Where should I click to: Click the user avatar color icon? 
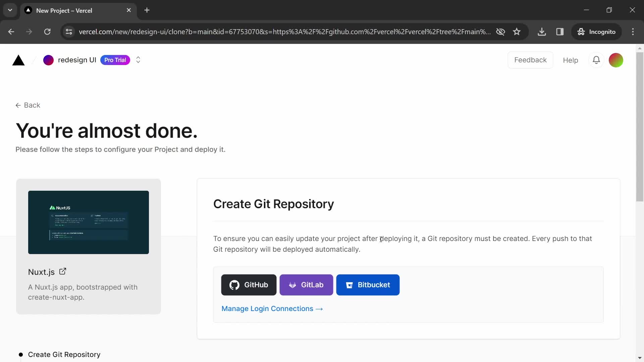[x=616, y=60]
